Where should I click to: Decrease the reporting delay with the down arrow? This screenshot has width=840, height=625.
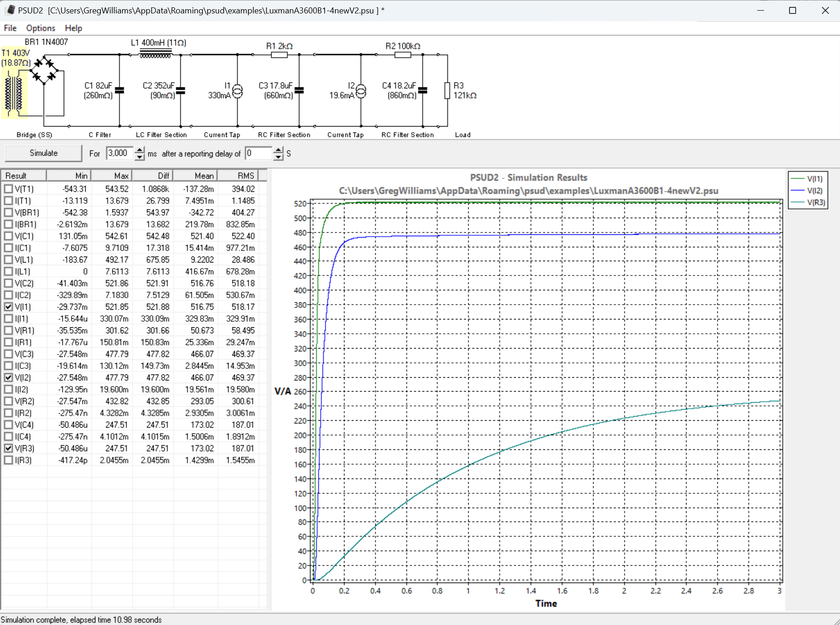click(278, 157)
